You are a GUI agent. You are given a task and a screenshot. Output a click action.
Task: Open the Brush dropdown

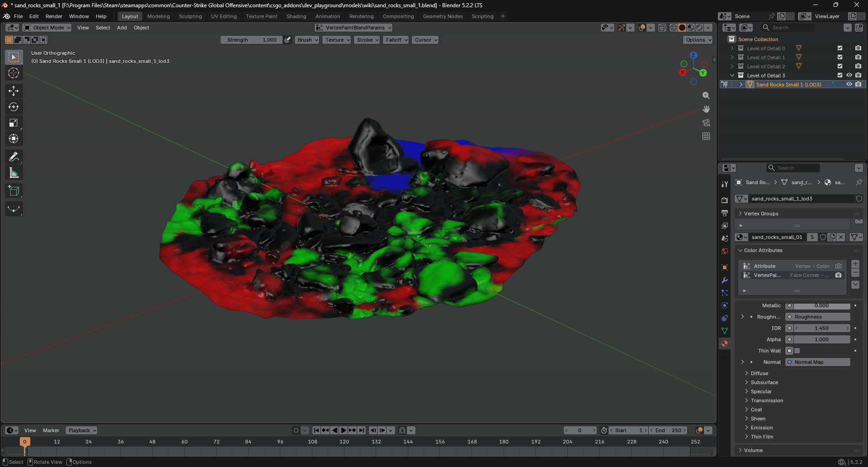click(x=307, y=40)
